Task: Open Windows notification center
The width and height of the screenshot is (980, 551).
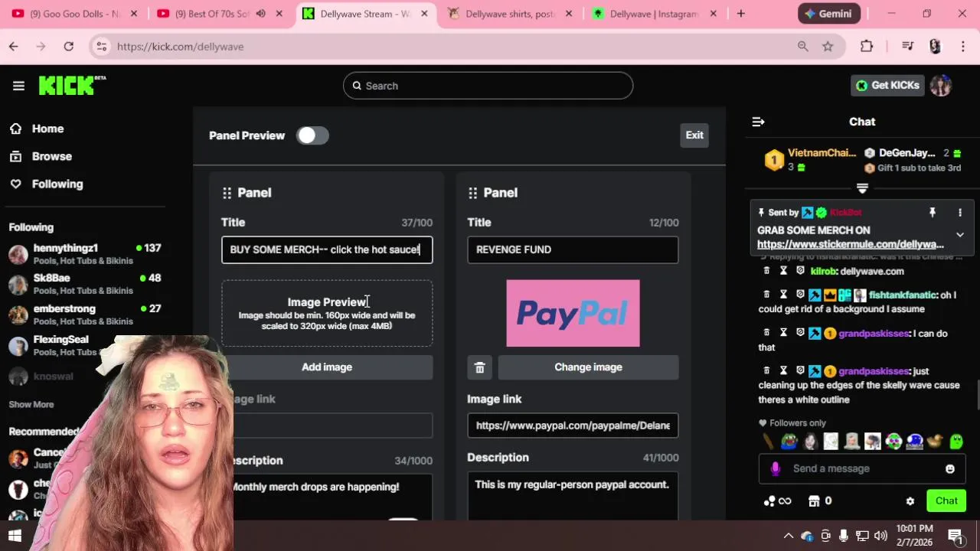Action: [955, 536]
